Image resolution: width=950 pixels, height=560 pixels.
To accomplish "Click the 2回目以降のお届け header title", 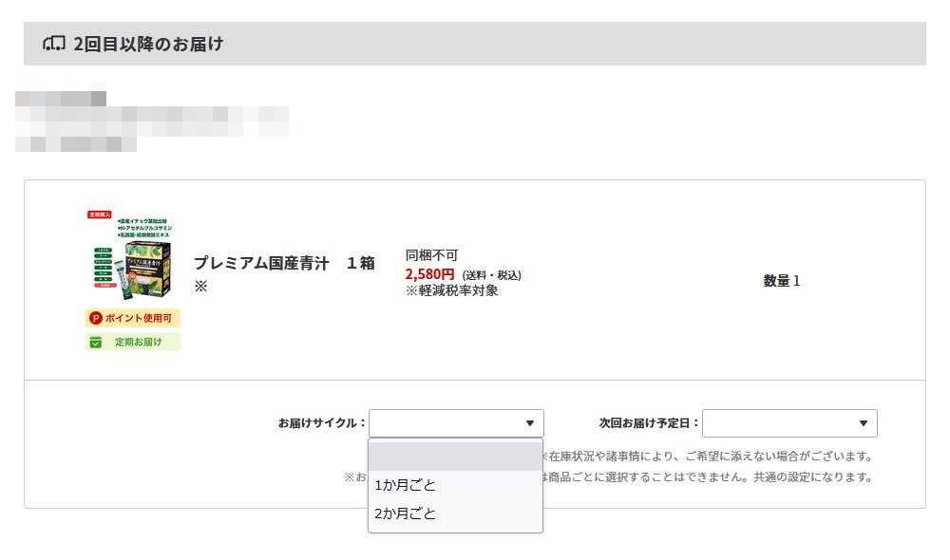I will 148,44.
